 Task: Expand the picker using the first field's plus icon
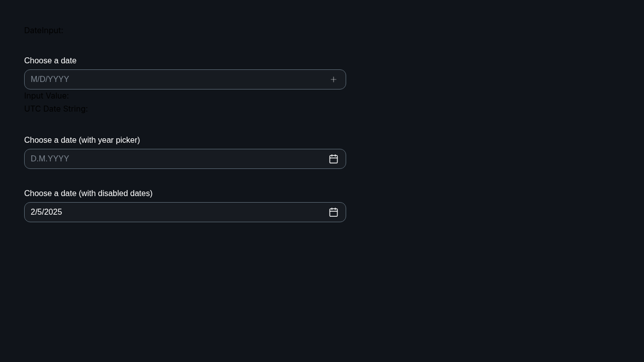click(334, 79)
